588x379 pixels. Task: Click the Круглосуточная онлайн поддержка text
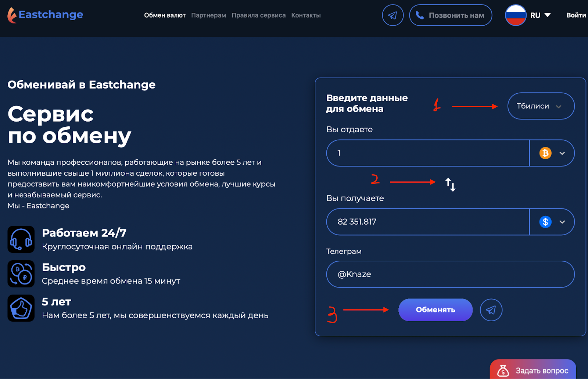click(117, 247)
